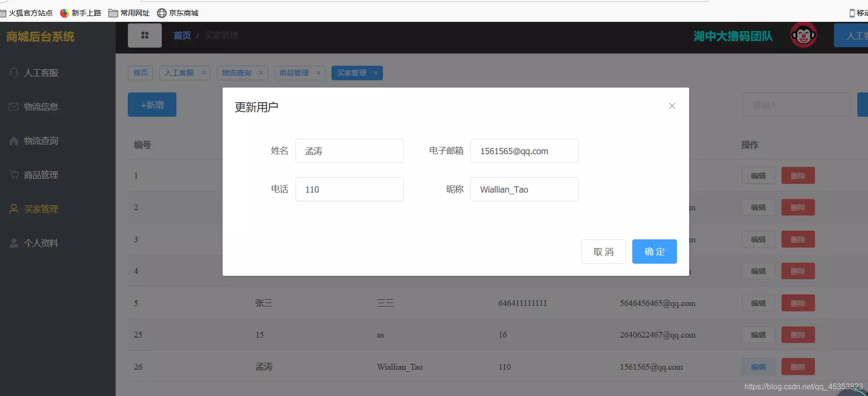Delete row 4 with 删除 button
The width and height of the screenshot is (868, 396).
pyautogui.click(x=798, y=271)
